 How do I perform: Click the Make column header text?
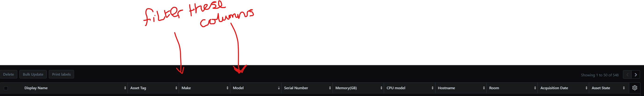click(186, 88)
